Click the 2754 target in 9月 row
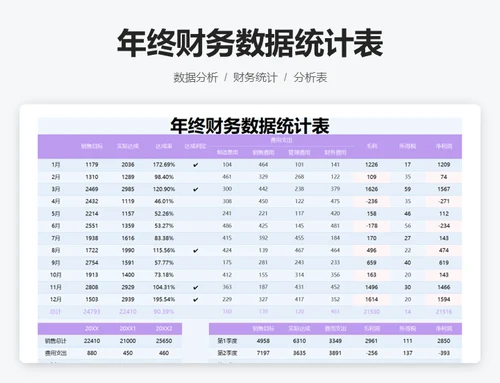 92,263
